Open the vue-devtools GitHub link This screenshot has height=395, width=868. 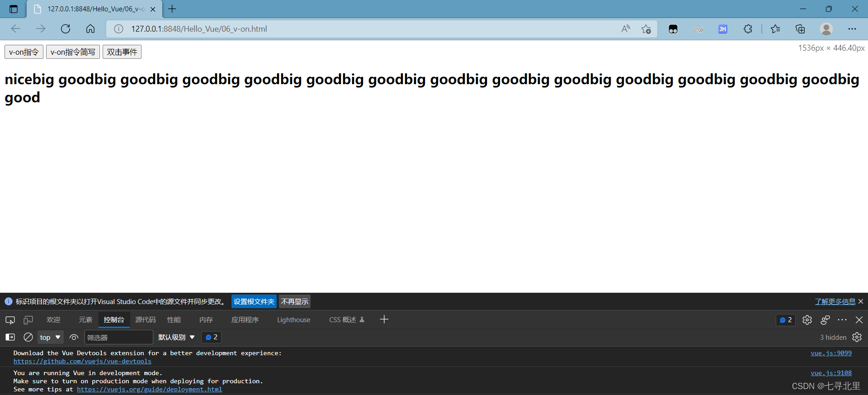point(82,361)
